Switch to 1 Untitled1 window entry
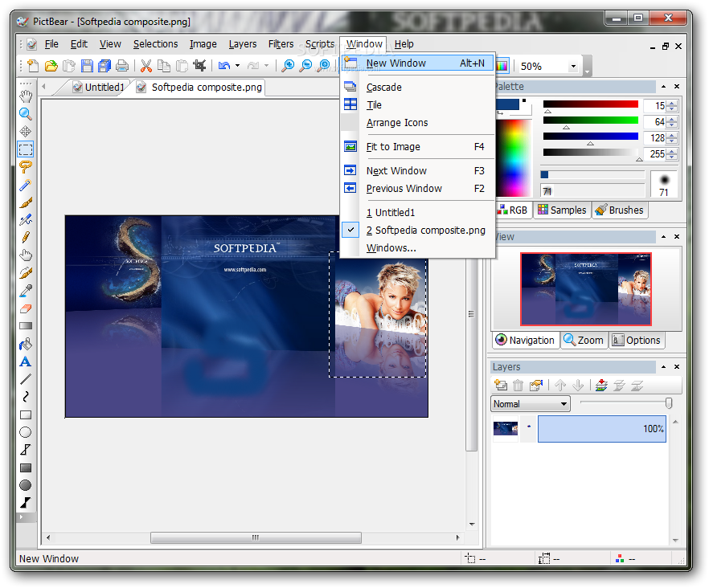Image resolution: width=709 pixels, height=588 pixels. (x=417, y=212)
